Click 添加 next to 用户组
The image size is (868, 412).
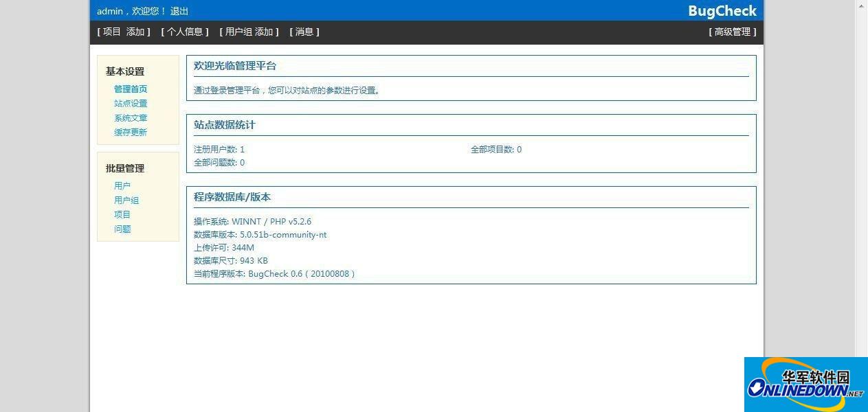(265, 32)
